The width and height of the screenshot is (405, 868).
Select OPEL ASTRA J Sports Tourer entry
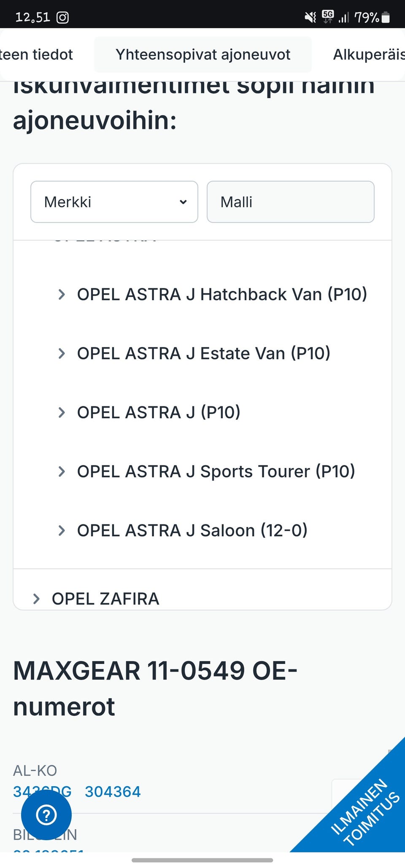pyautogui.click(x=216, y=471)
